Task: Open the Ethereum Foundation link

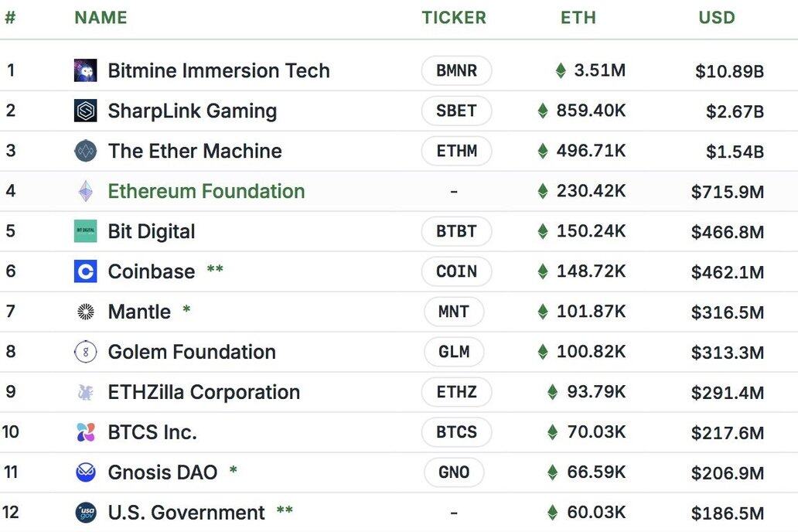Action: point(206,191)
